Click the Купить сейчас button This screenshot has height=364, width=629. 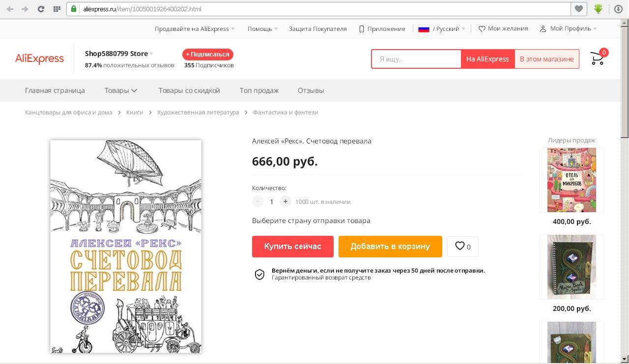tap(292, 247)
